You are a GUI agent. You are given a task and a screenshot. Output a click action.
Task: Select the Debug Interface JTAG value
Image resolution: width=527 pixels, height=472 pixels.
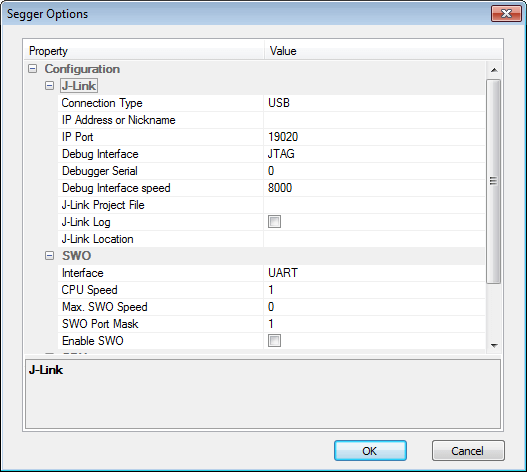click(374, 154)
